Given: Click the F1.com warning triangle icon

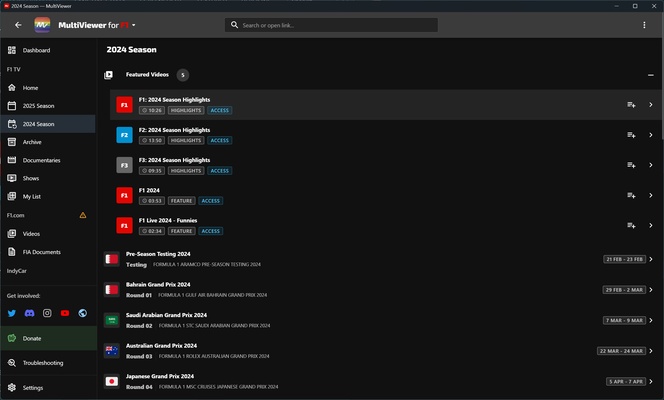Looking at the screenshot, I should point(83,215).
